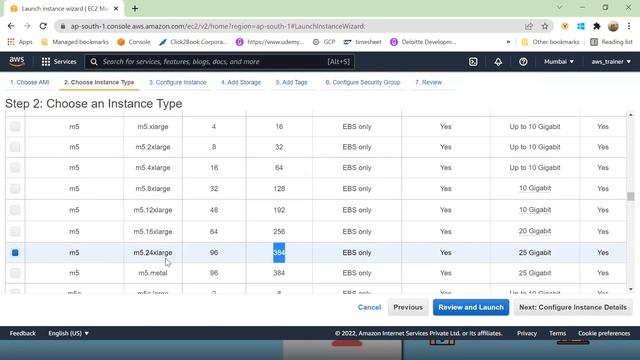Viewport: 640px width, 360px height.
Task: Bookmark this page with star icon
Action: pos(545,26)
